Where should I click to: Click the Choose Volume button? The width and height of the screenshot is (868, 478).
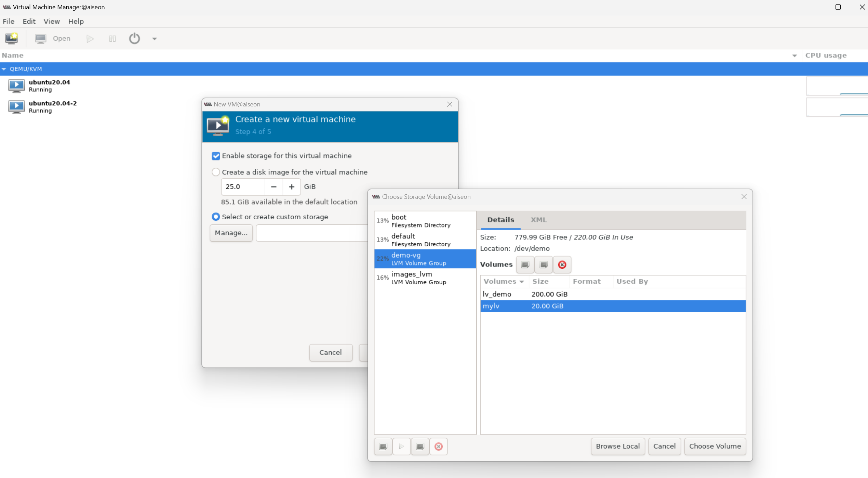coord(715,446)
